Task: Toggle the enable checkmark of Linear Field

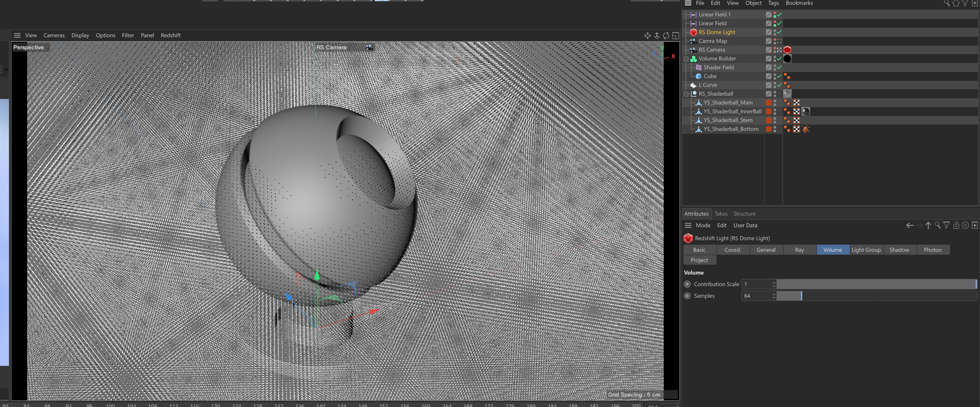Action: point(779,23)
